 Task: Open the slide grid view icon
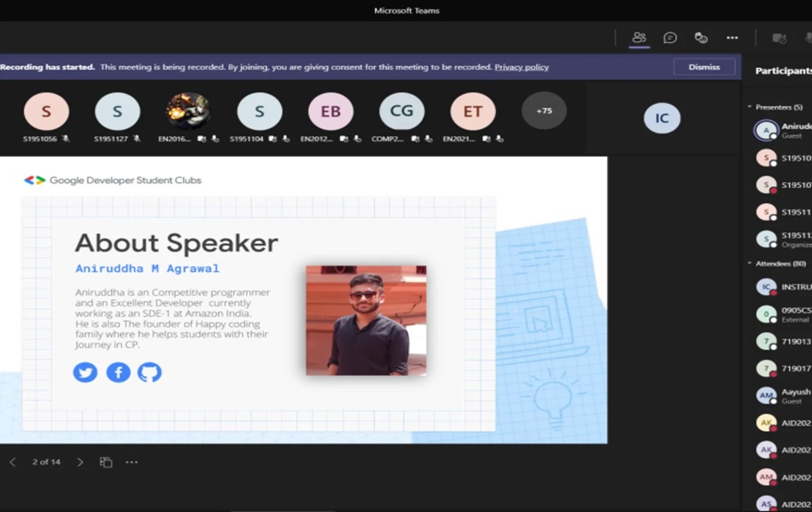tap(105, 462)
